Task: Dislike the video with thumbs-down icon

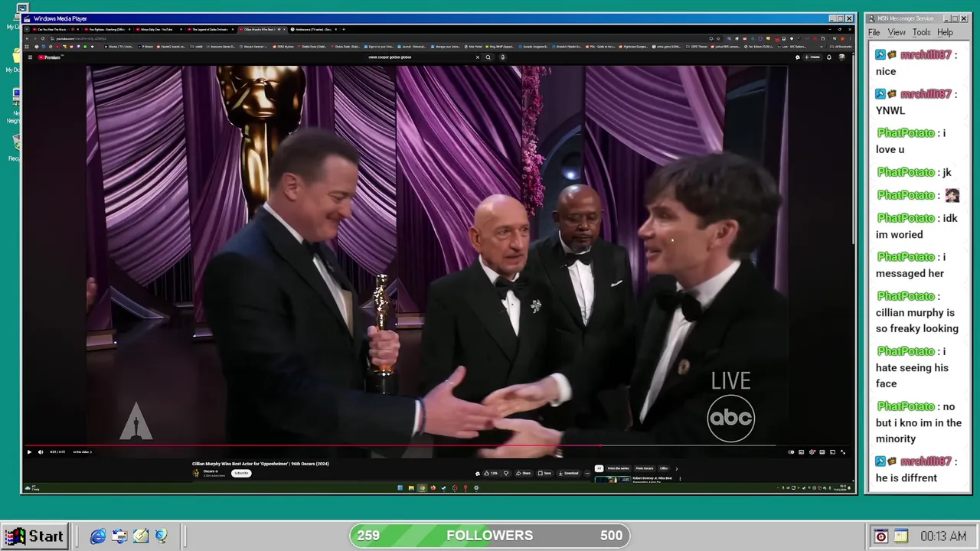Action: click(x=506, y=473)
